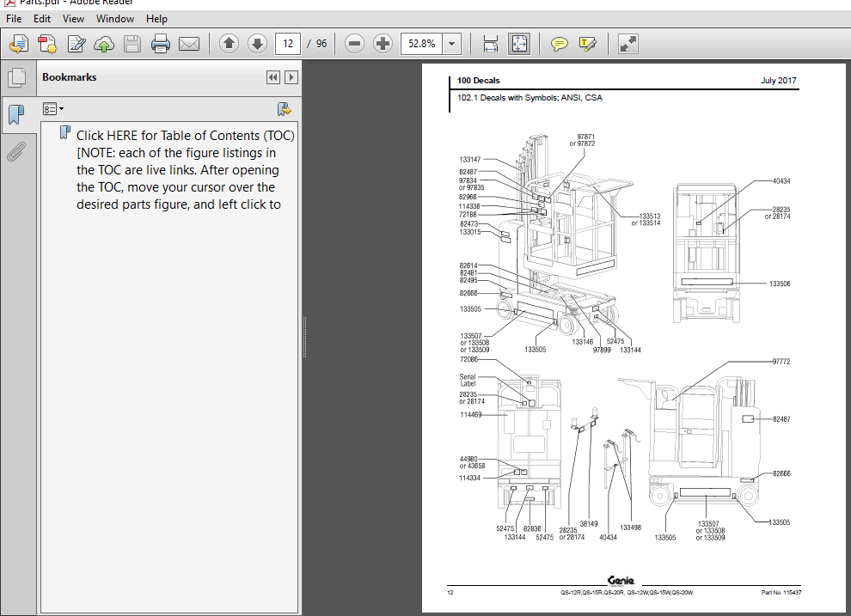
Task: Zoom out with the minus button
Action: click(354, 43)
